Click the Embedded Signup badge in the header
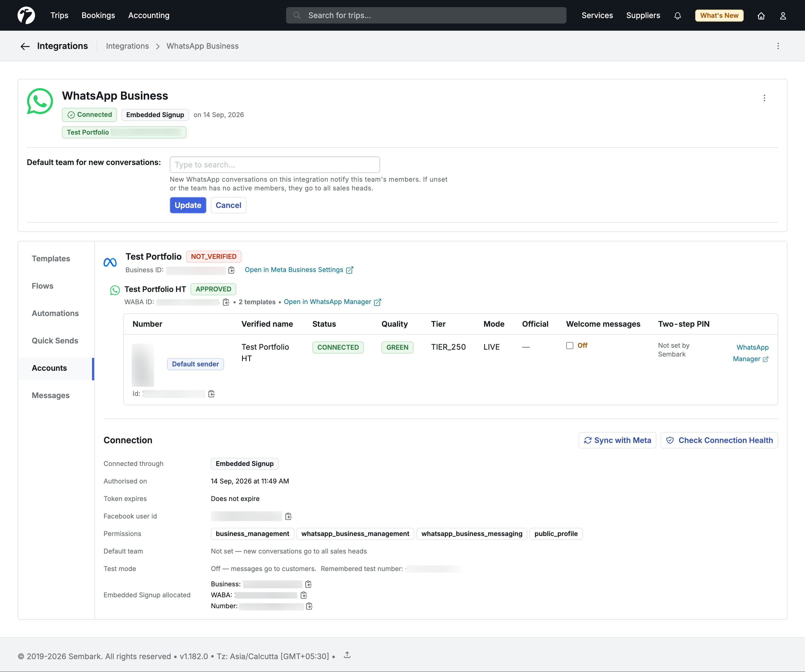This screenshot has height=672, width=805. pos(155,115)
